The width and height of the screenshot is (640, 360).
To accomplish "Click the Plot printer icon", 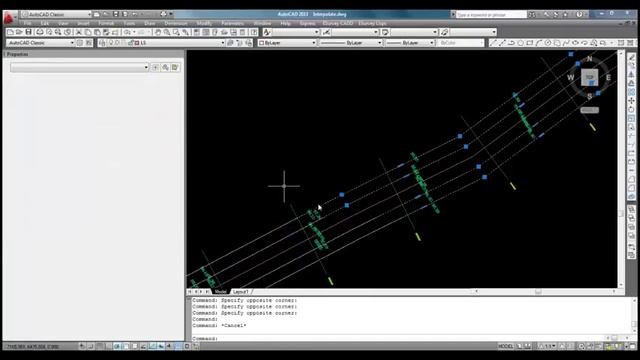I will 40,32.
